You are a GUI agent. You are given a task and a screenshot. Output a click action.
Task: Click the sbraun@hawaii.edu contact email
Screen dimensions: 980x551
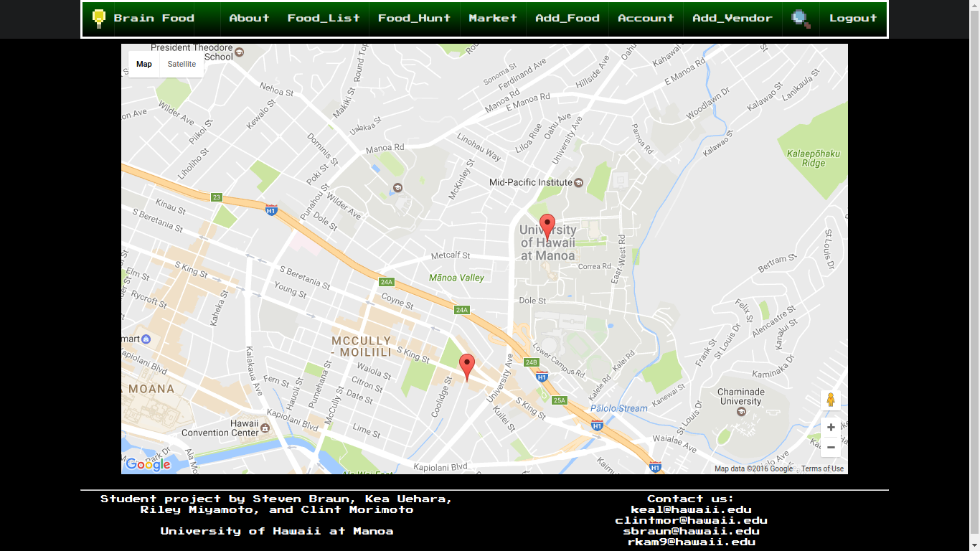tap(691, 531)
